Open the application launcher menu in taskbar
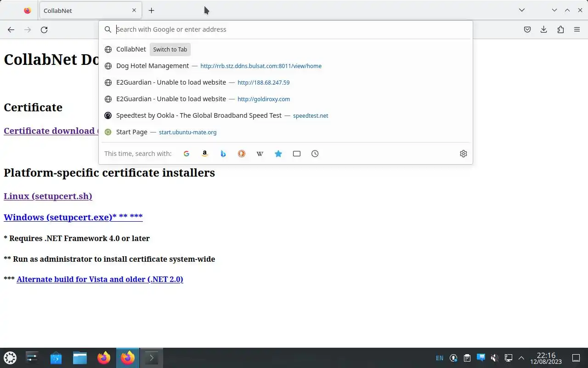This screenshot has width=588, height=368. [x=10, y=358]
